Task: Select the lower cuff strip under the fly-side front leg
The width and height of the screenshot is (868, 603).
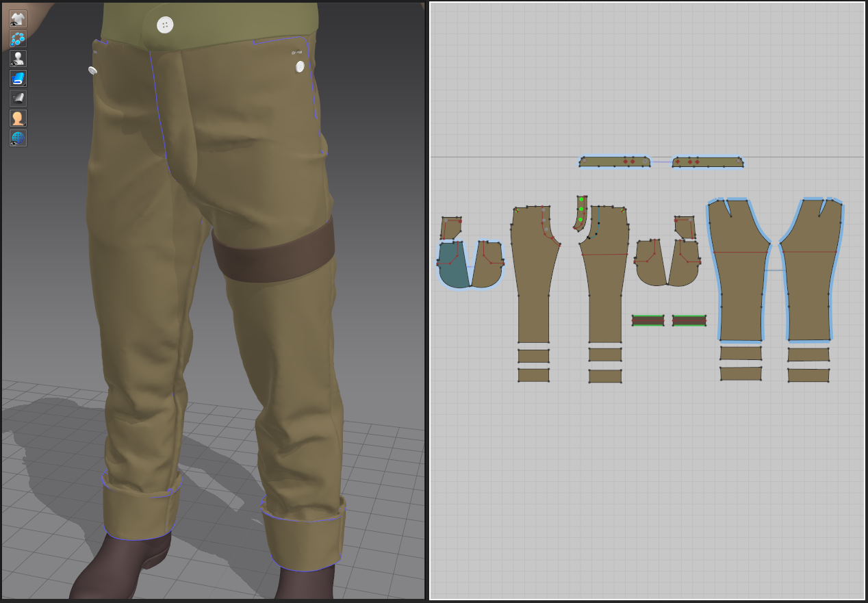Action: pyautogui.click(x=605, y=376)
